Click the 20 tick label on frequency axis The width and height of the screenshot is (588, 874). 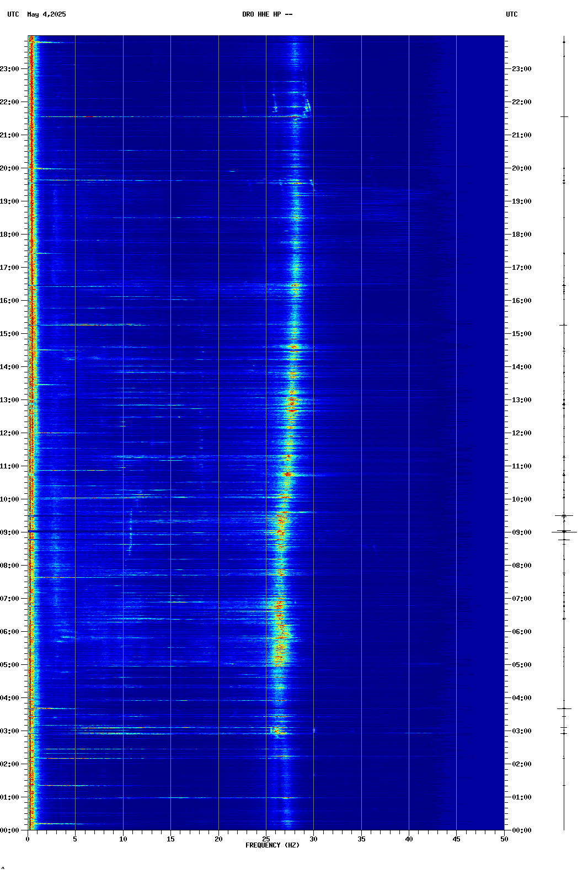pos(218,839)
